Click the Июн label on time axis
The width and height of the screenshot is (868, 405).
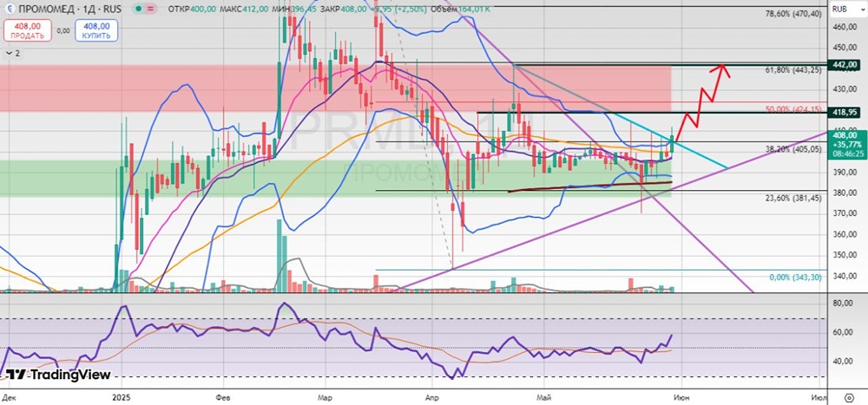[x=681, y=397]
